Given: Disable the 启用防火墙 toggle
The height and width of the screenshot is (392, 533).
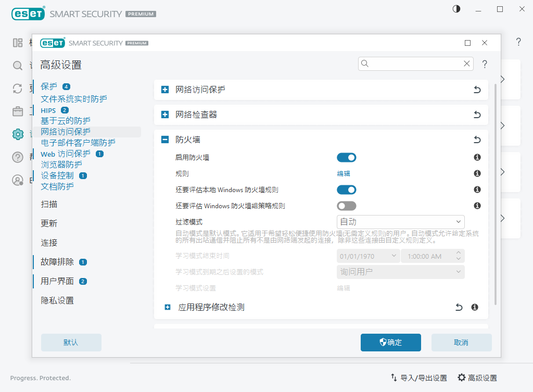Looking at the screenshot, I should [x=347, y=157].
